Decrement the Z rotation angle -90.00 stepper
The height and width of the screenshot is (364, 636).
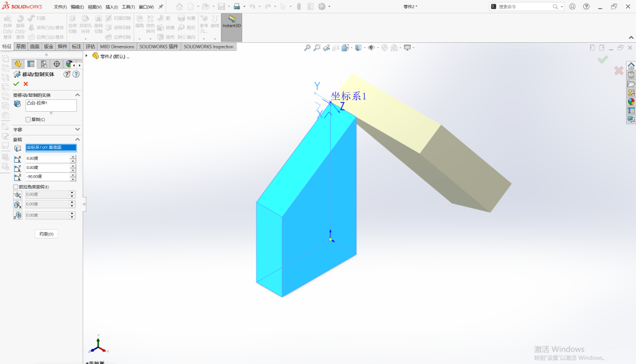[x=73, y=178]
